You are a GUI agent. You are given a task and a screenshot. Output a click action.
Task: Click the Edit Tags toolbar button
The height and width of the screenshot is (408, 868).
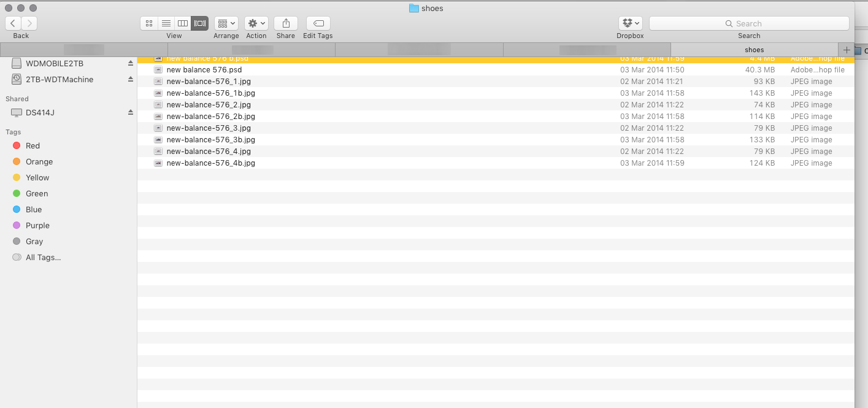[x=318, y=23]
